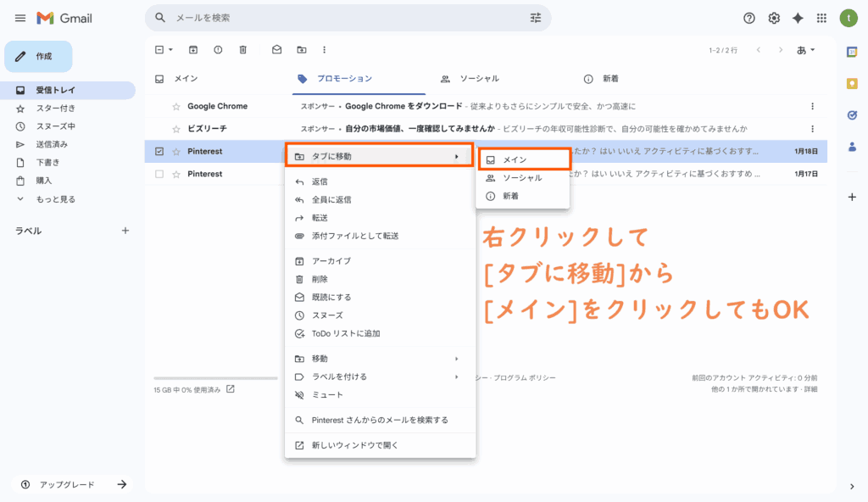Image resolution: width=868 pixels, height=502 pixels.
Task: Click the 作成 compose button
Action: tap(38, 56)
